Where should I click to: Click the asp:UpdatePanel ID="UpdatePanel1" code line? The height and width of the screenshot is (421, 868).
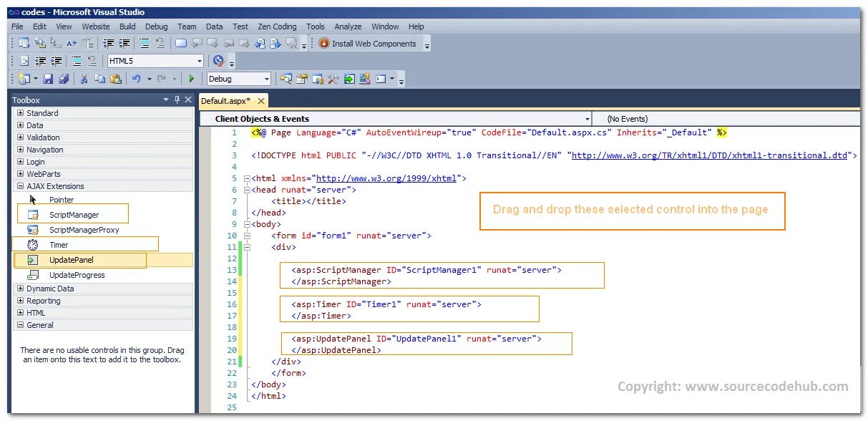click(x=416, y=339)
